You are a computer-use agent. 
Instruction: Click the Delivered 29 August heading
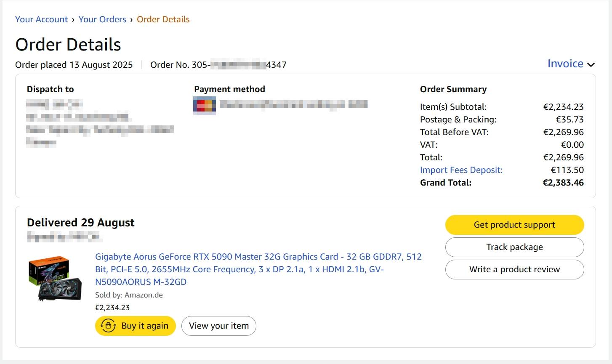[x=81, y=223]
